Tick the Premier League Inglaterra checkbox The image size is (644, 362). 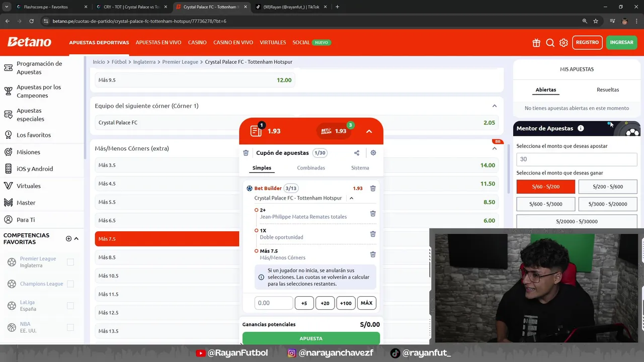pyautogui.click(x=70, y=262)
